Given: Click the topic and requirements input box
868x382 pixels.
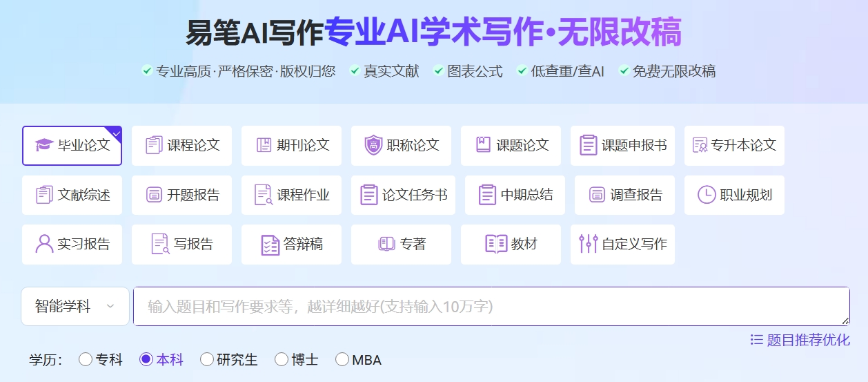Looking at the screenshot, I should 491,306.
